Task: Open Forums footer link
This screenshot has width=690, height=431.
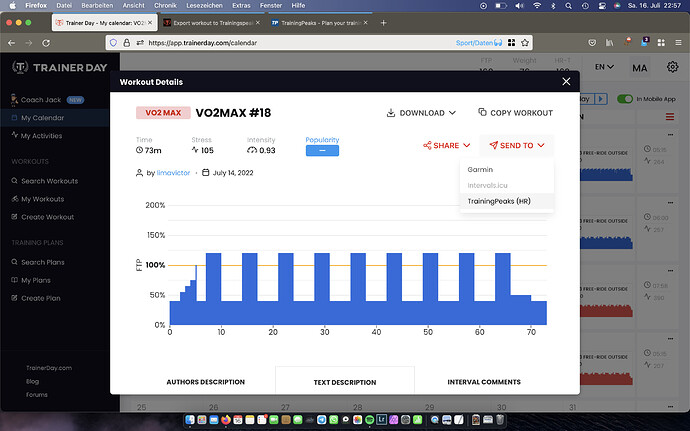Action: [37, 395]
